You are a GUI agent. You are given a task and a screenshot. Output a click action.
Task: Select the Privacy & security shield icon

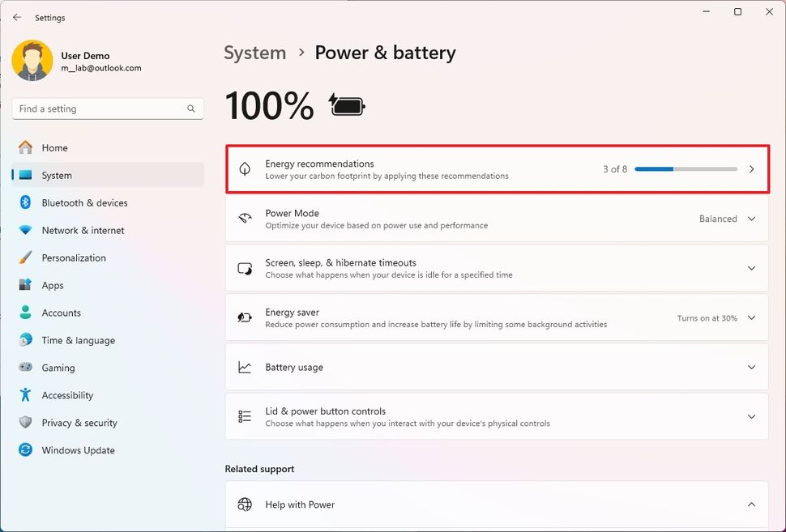[x=25, y=423]
